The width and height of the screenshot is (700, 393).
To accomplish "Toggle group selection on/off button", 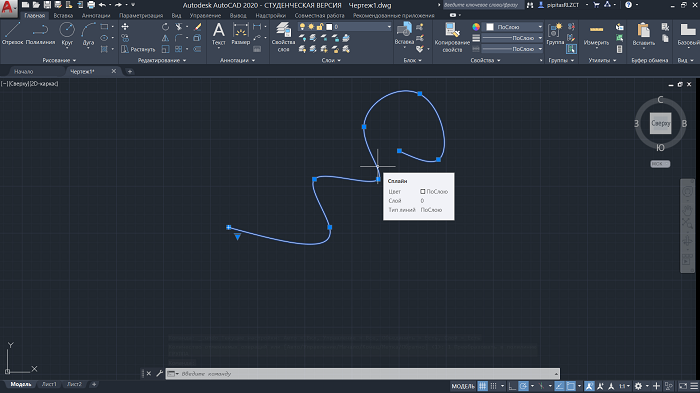I will pyautogui.click(x=571, y=49).
